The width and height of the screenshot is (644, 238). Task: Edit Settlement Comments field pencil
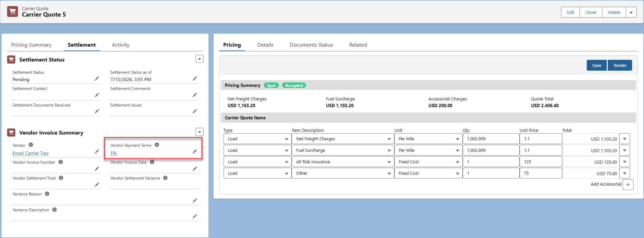pyautogui.click(x=195, y=95)
